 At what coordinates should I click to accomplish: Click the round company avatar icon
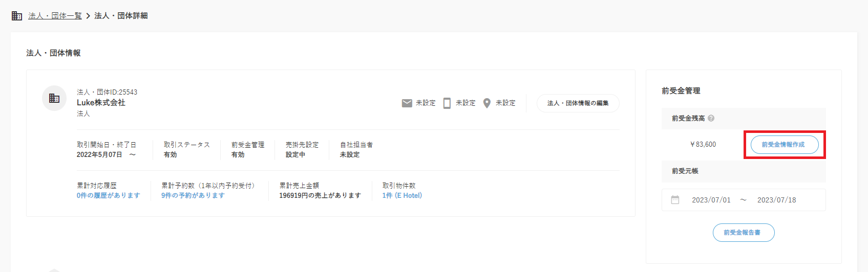[54, 98]
